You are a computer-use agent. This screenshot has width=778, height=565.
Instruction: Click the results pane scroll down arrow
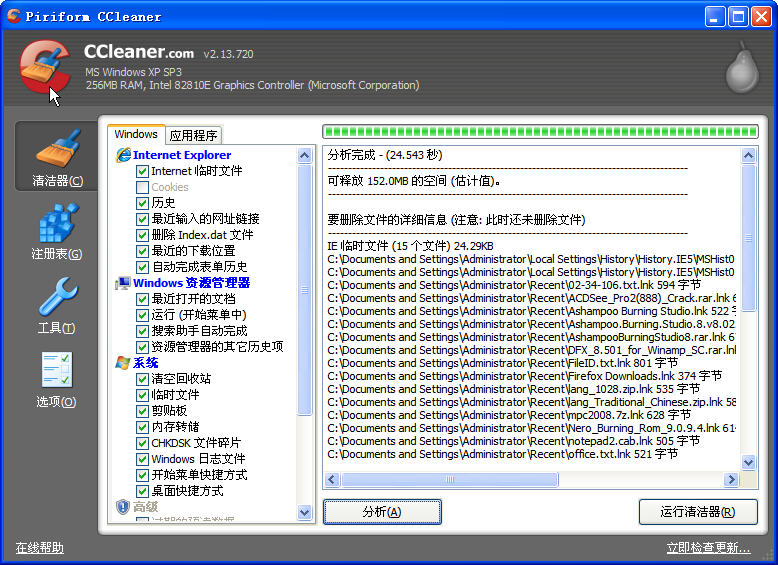(x=748, y=462)
